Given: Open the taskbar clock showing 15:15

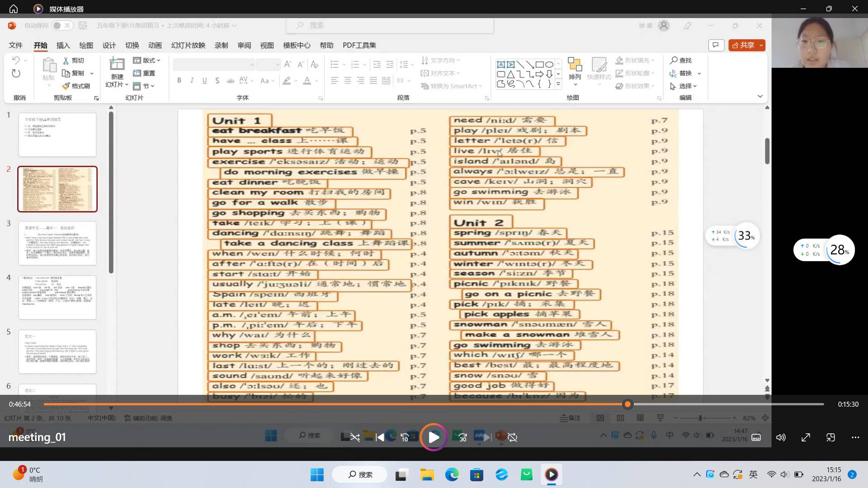Looking at the screenshot, I should [x=826, y=474].
